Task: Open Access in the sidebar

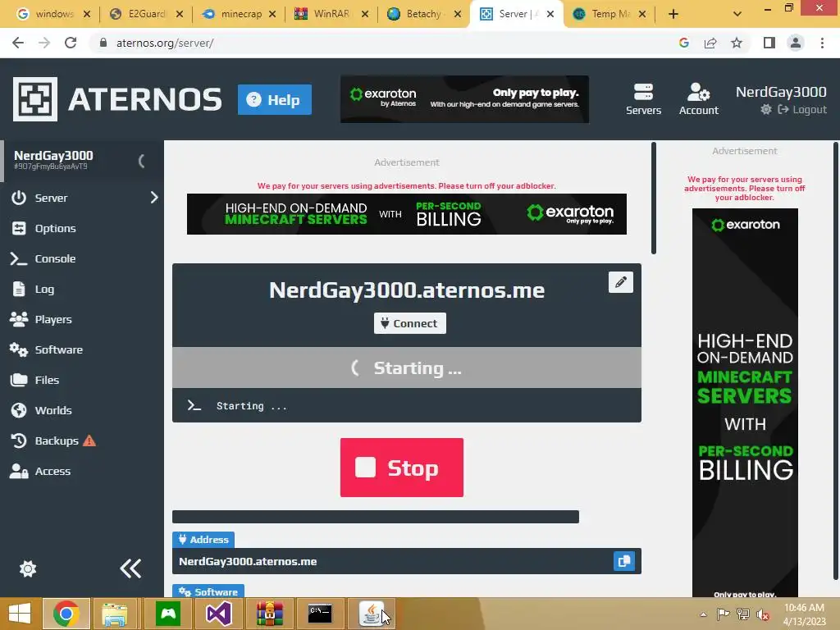Action: click(52, 471)
